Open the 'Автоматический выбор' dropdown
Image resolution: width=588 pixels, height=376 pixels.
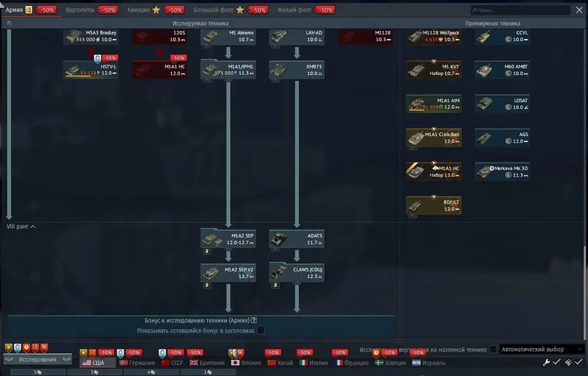pyautogui.click(x=540, y=350)
